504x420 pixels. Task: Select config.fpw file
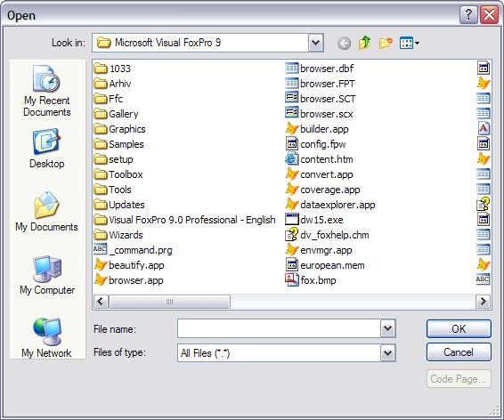coord(315,144)
